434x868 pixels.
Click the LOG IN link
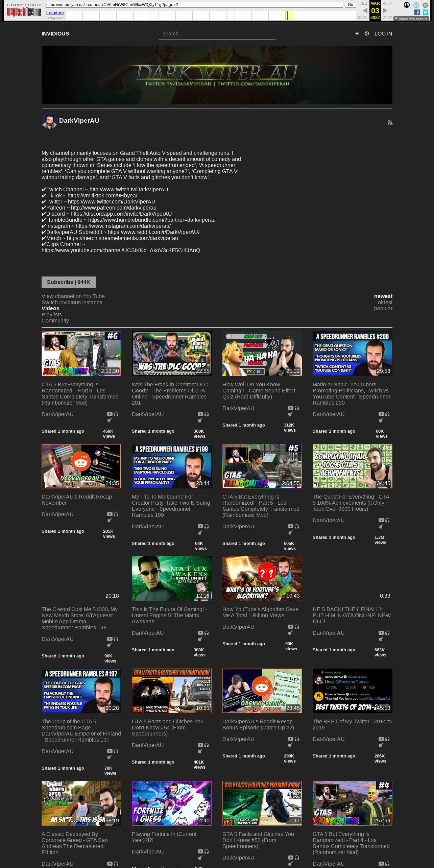click(x=383, y=33)
